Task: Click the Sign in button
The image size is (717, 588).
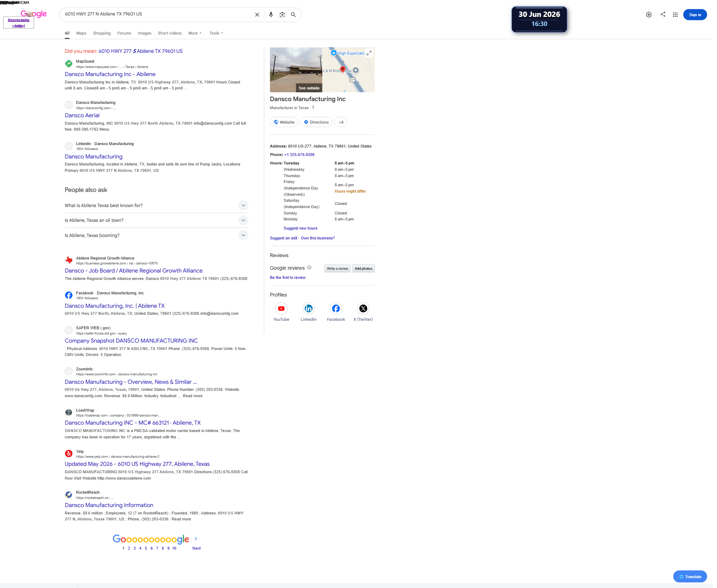Action: tap(695, 15)
